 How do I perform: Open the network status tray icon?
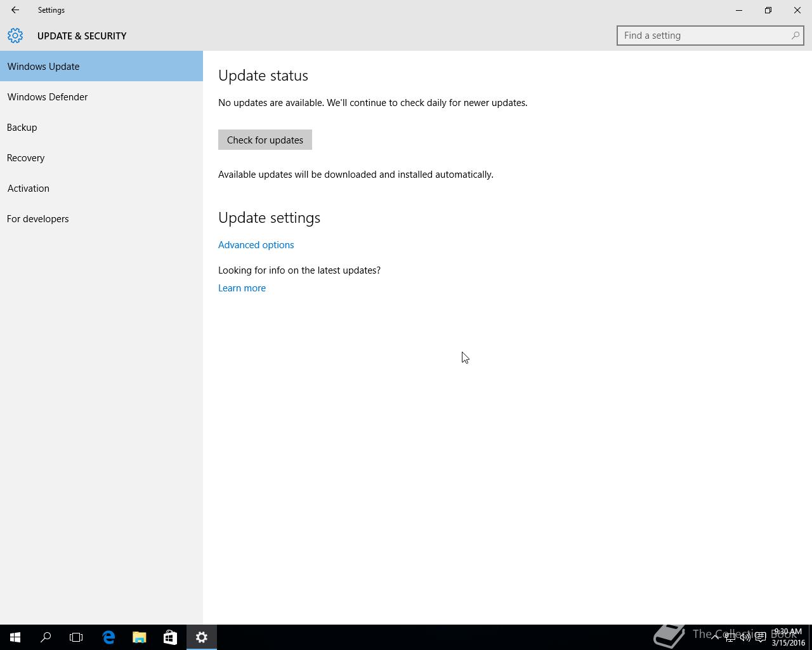730,637
